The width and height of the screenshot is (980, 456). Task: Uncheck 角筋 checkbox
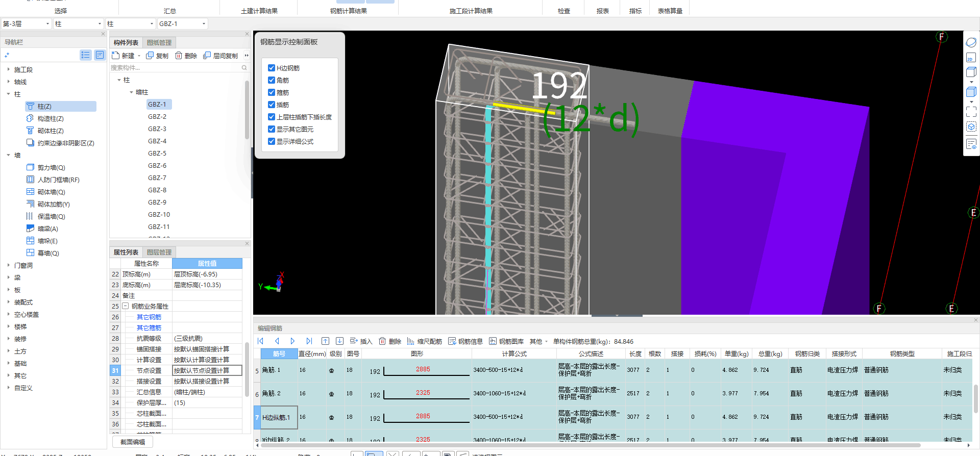[x=272, y=80]
